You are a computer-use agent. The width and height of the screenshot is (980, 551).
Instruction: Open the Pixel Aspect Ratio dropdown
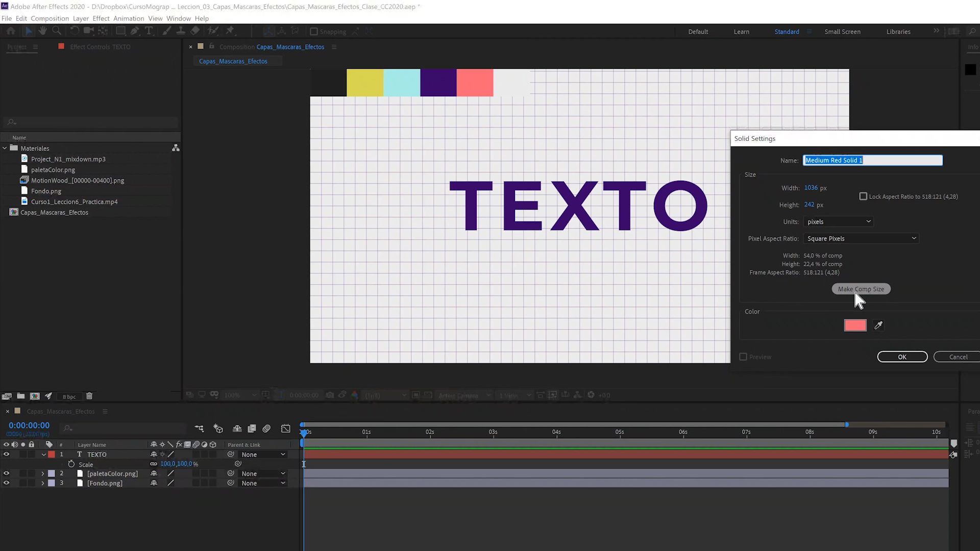pos(861,239)
